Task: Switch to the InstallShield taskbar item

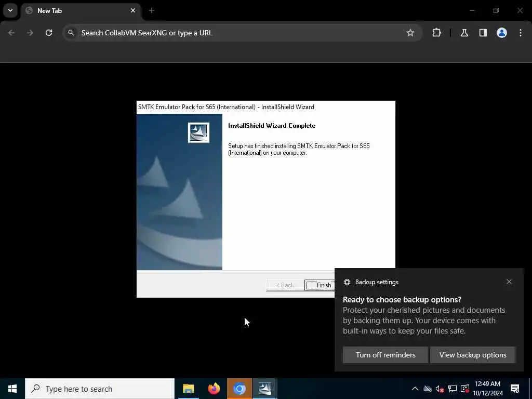Action: (264, 389)
